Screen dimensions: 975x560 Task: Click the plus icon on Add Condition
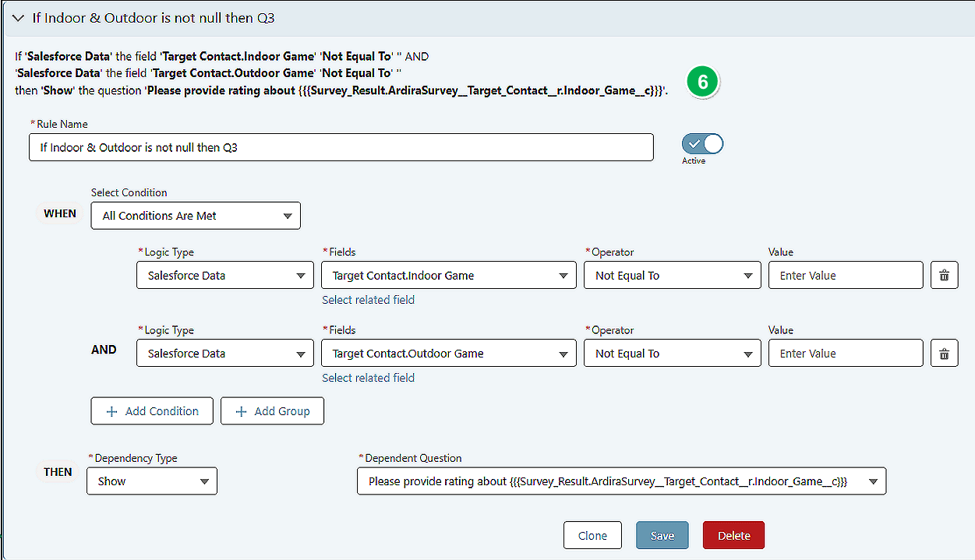tap(111, 411)
